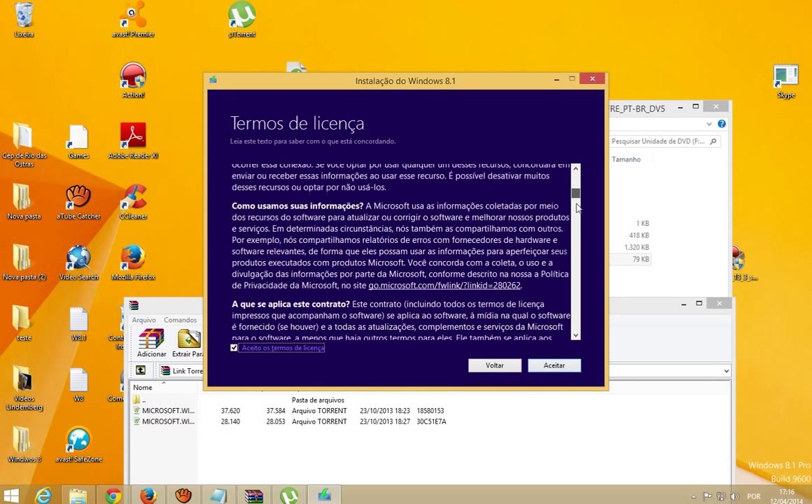Image resolution: width=812 pixels, height=504 pixels.
Task: Open Google Chrome from taskbar
Action: point(113,495)
